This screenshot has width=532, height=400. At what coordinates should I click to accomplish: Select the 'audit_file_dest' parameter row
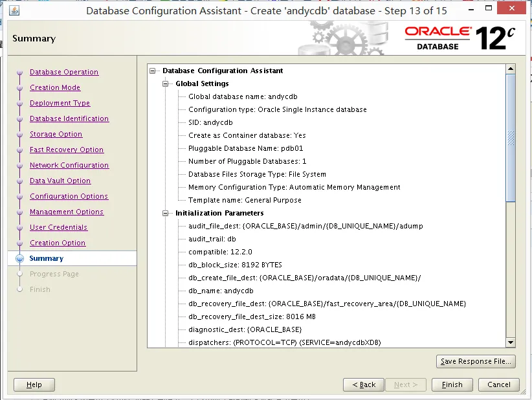coord(305,226)
